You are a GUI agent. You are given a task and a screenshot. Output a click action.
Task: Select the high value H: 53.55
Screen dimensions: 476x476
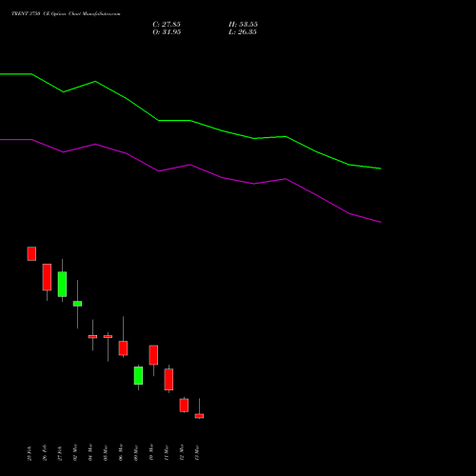[x=243, y=25]
